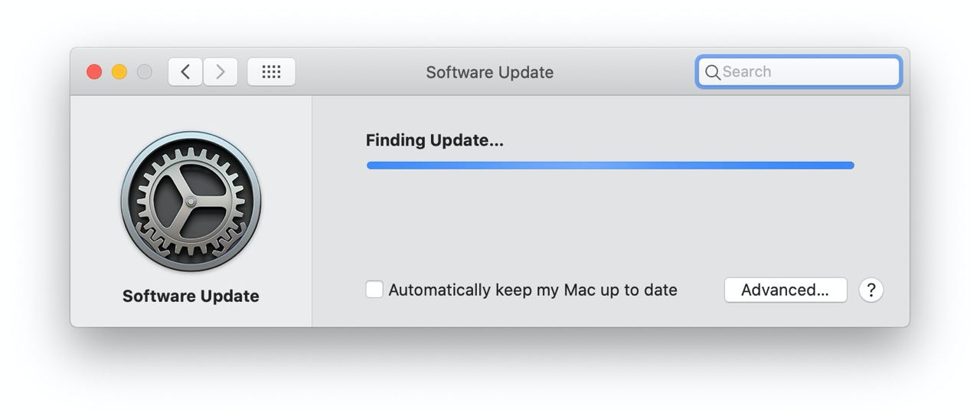Open help with the question mark button
The image size is (980, 420).
tap(871, 290)
